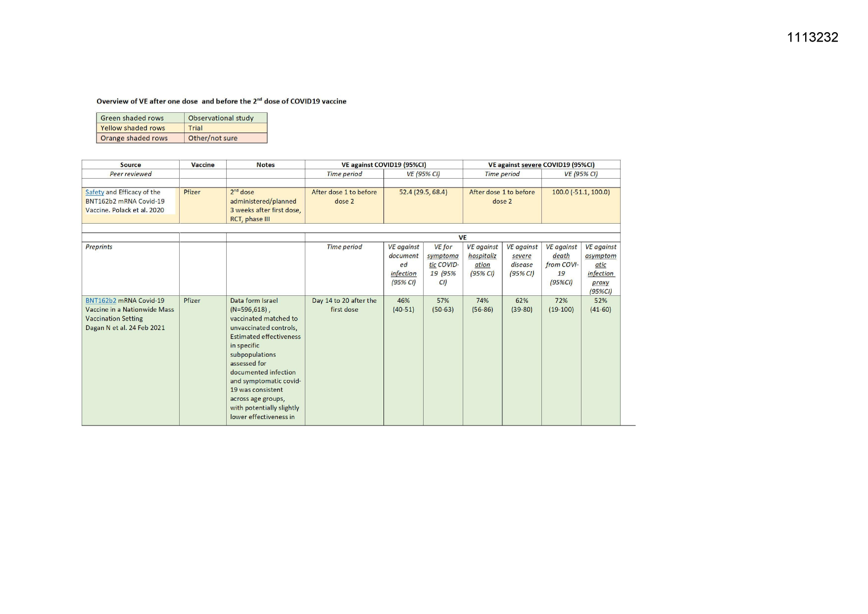868x614 pixels.
Task: Select the "Preprints" section label
Action: [99, 247]
